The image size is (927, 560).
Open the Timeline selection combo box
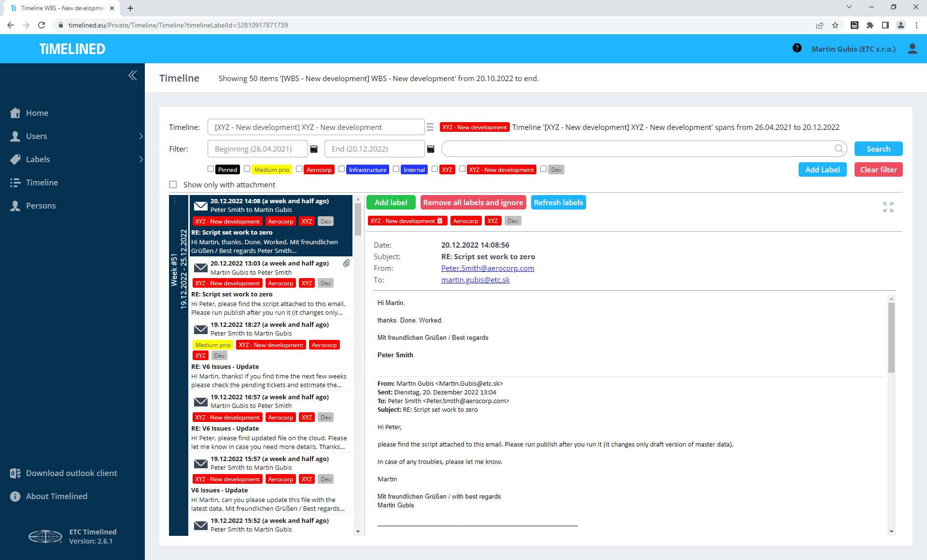tap(316, 127)
